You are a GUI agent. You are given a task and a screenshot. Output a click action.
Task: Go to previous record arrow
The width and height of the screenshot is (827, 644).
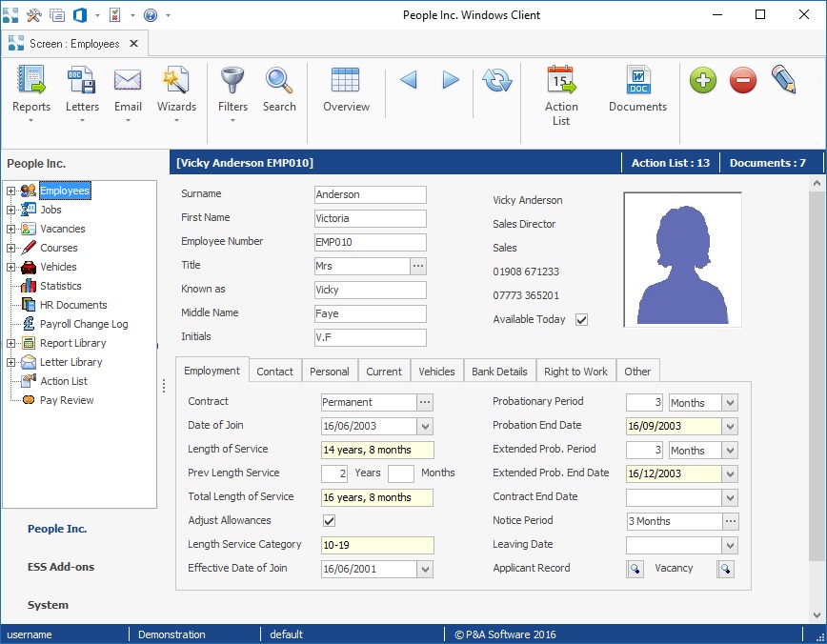point(408,80)
